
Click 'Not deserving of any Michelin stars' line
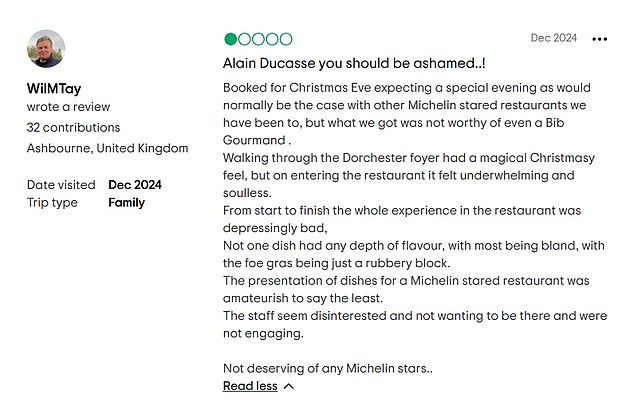(328, 368)
